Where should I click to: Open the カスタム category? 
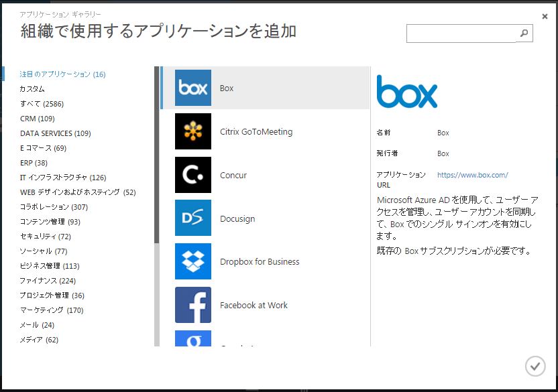click(x=32, y=89)
